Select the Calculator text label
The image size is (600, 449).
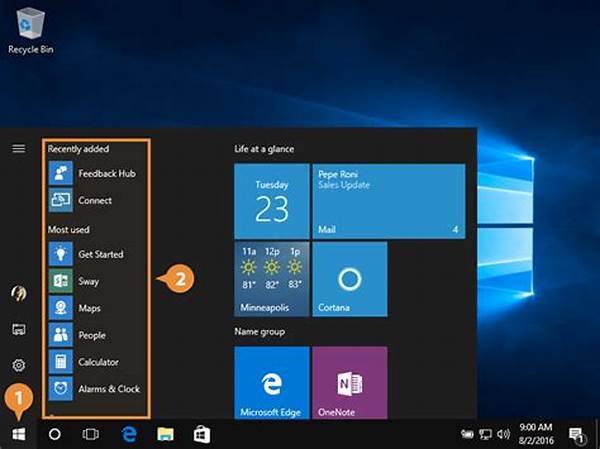pyautogui.click(x=98, y=362)
